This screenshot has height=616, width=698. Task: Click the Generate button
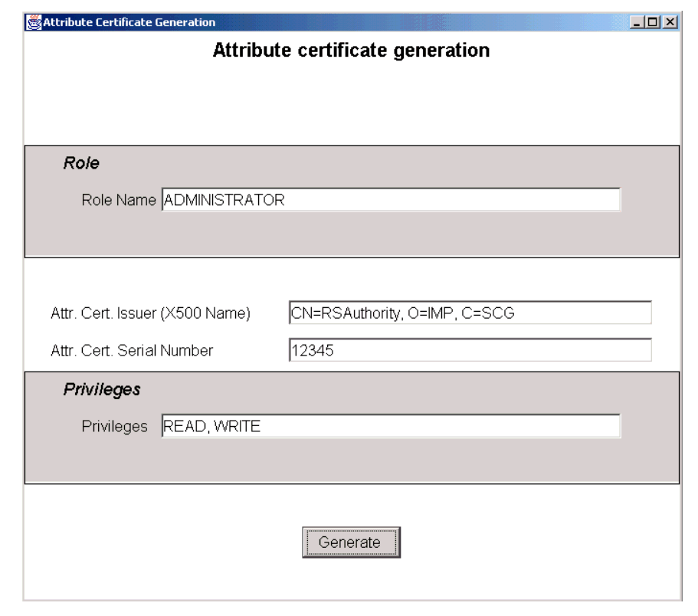point(349,542)
